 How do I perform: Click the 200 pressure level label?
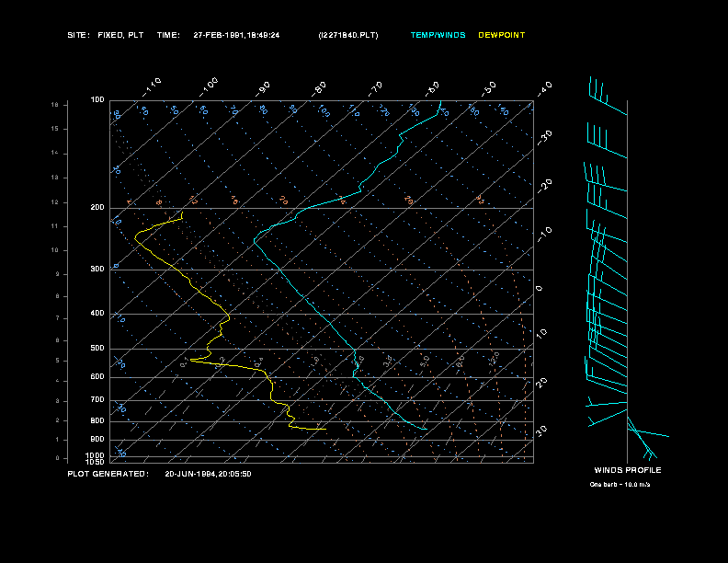(97, 207)
